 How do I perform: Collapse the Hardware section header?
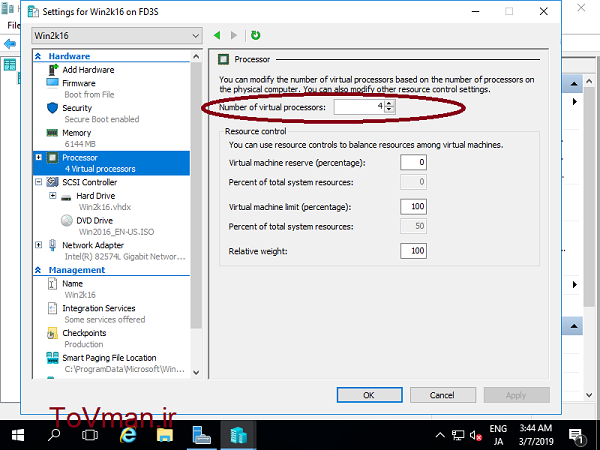click(x=38, y=56)
